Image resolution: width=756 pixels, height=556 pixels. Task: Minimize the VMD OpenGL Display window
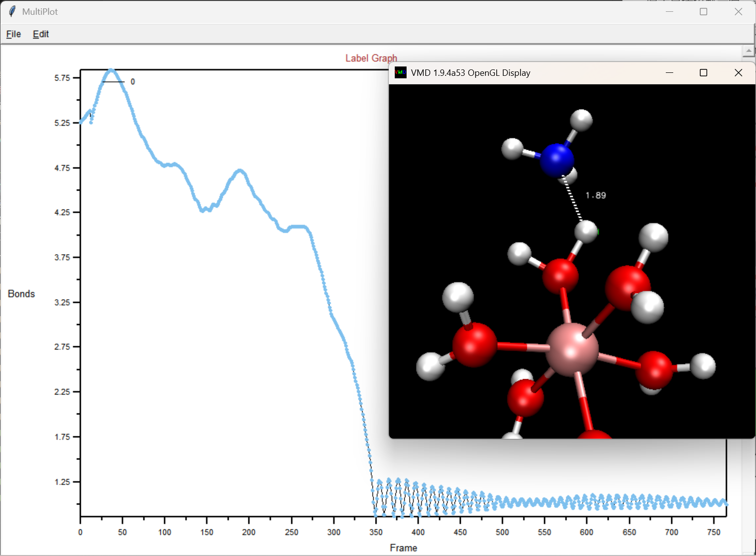[669, 73]
